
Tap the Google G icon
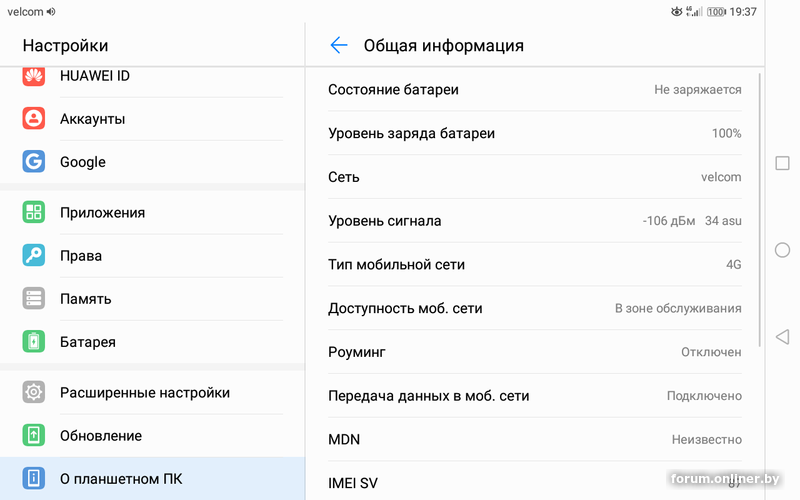(34, 161)
